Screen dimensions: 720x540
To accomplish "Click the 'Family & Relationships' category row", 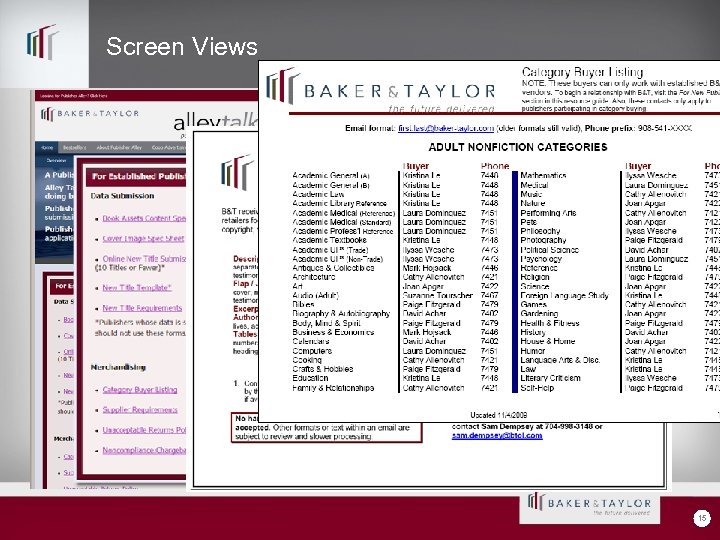I will pos(333,388).
